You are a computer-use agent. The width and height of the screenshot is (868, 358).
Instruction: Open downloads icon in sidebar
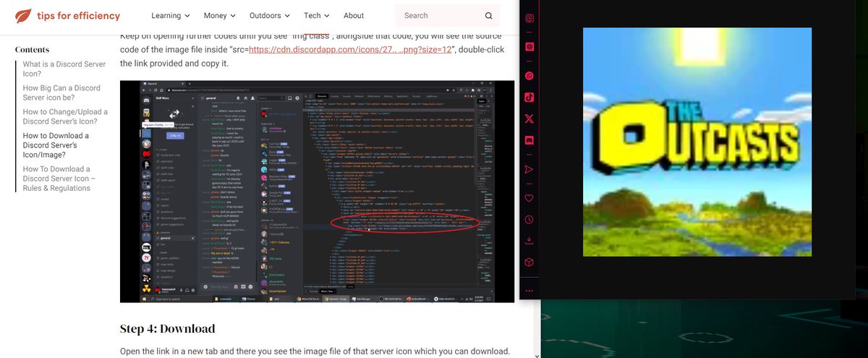click(529, 240)
